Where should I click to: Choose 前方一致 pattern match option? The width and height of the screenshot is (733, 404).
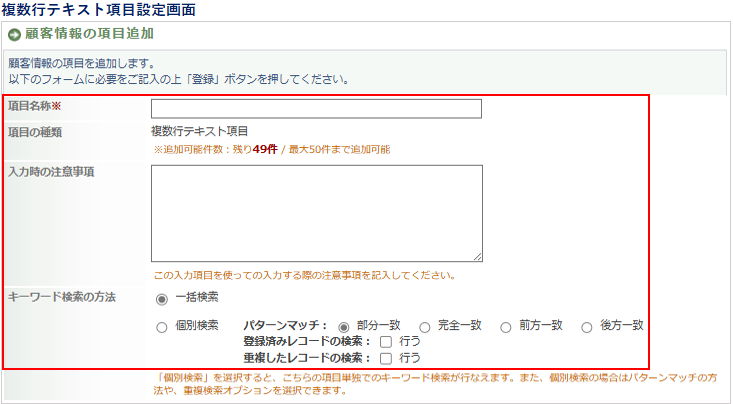(505, 327)
